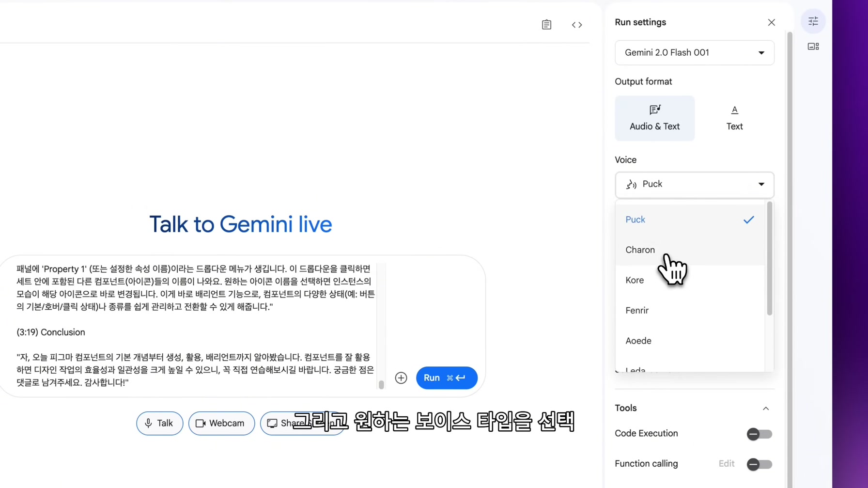Click the Run button
The width and height of the screenshot is (868, 488).
[446, 378]
